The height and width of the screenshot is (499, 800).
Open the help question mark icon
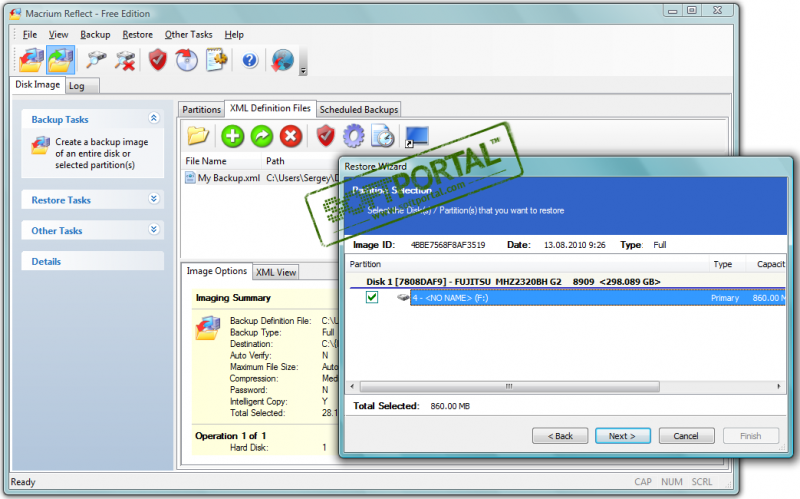[249, 61]
